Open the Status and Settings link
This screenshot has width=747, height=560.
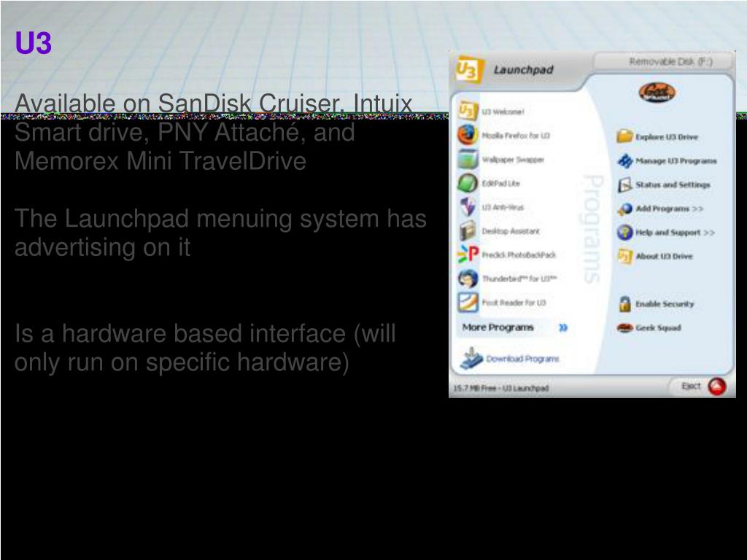tap(673, 184)
